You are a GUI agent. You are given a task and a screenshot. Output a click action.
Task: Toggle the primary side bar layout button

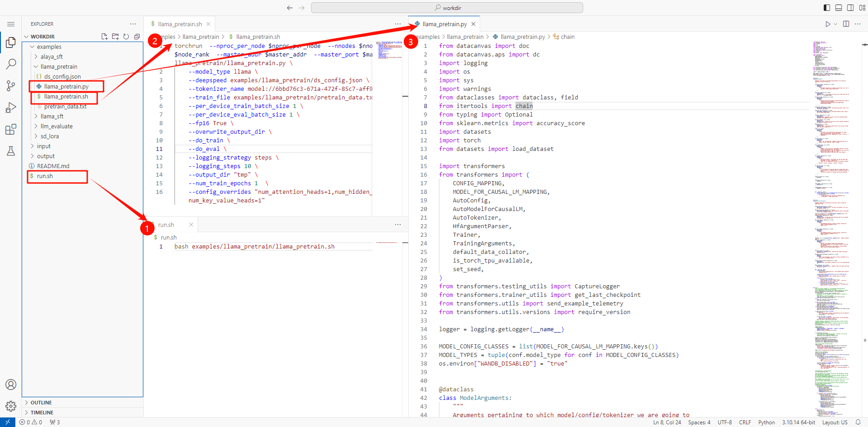(x=827, y=8)
